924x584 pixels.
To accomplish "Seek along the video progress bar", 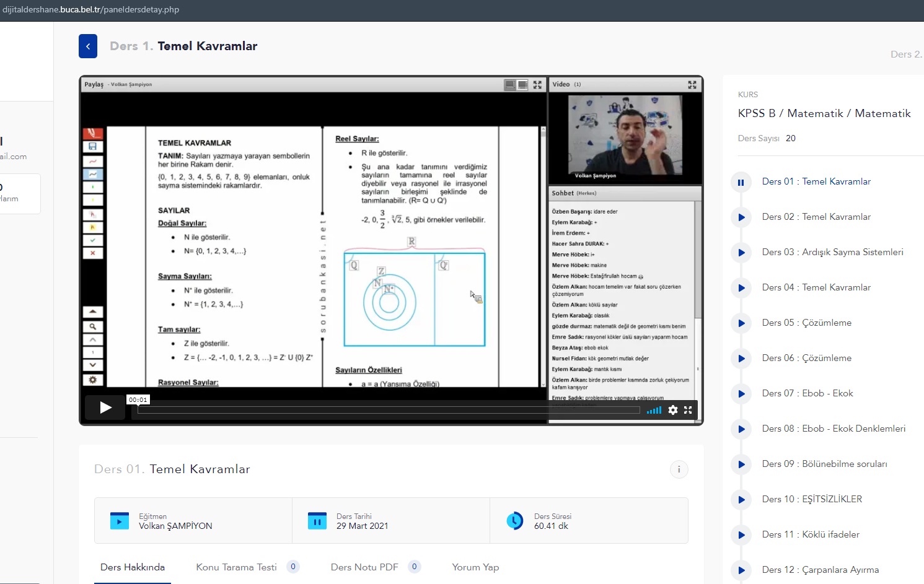I will 389,410.
